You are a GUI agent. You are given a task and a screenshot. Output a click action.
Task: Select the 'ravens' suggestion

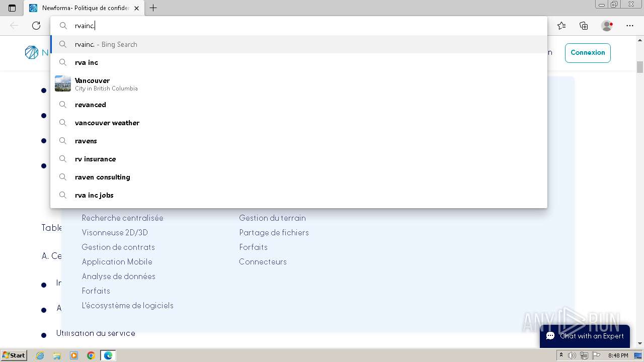click(x=299, y=141)
